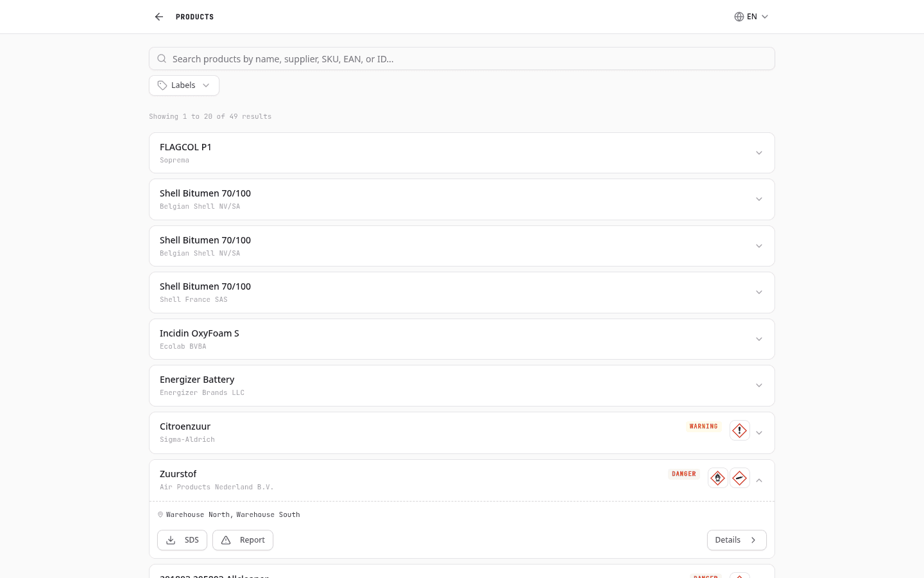Image resolution: width=924 pixels, height=578 pixels.
Task: Click the Soprema supplier text
Action: [x=175, y=161]
